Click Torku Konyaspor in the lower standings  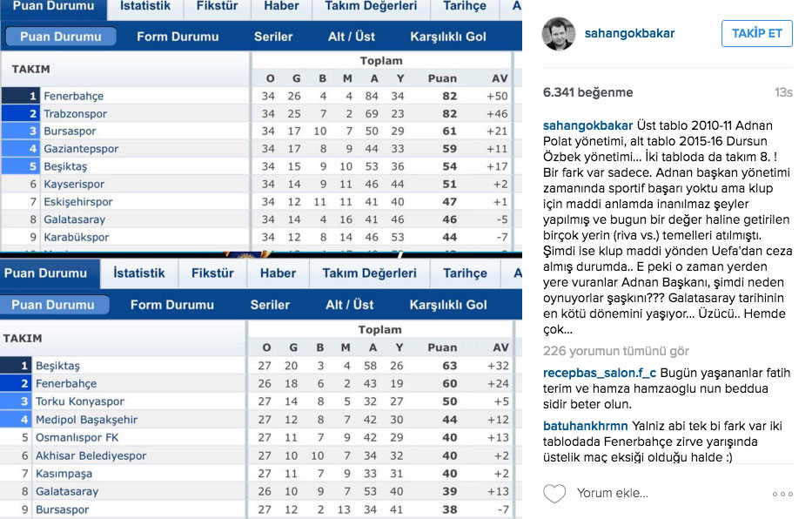point(79,401)
